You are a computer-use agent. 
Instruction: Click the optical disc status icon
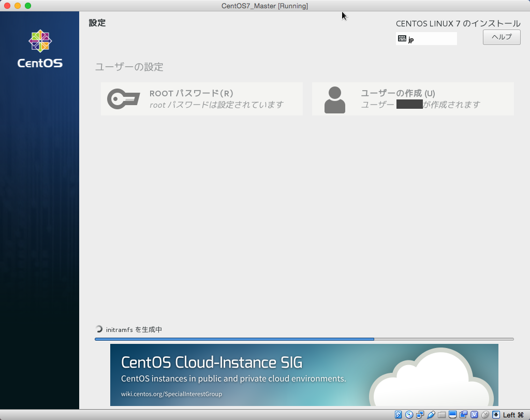tap(409, 415)
